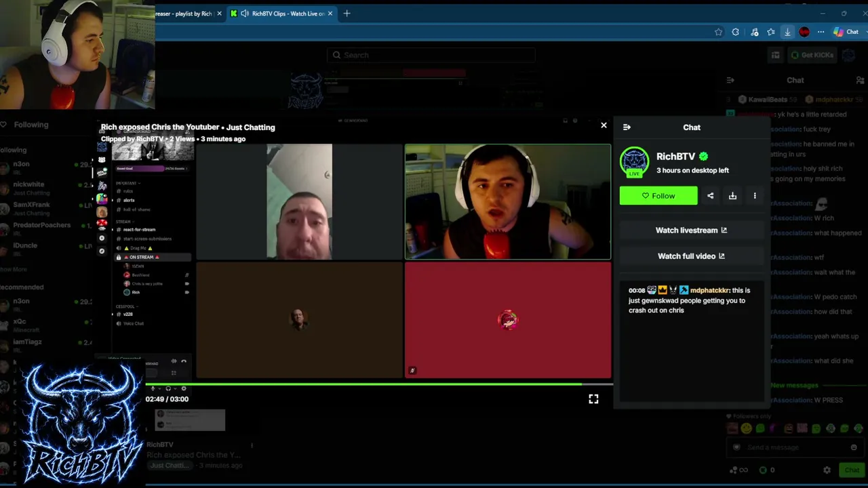Collapse the clip chat panel
The height and width of the screenshot is (488, 868).
coord(627,127)
